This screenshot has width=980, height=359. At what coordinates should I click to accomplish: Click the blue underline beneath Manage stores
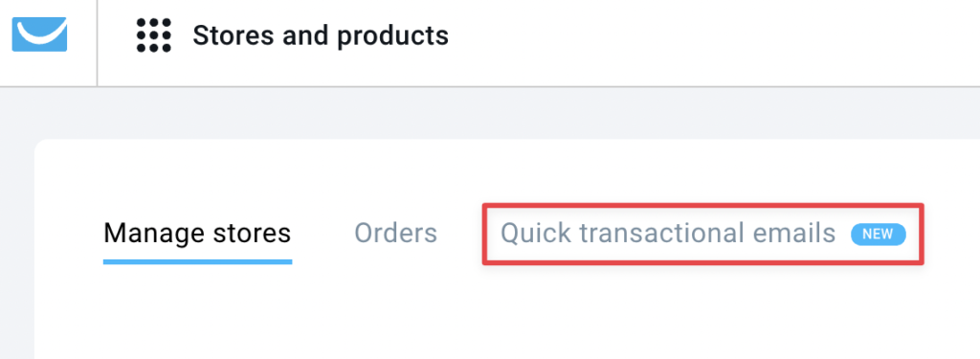tap(197, 261)
